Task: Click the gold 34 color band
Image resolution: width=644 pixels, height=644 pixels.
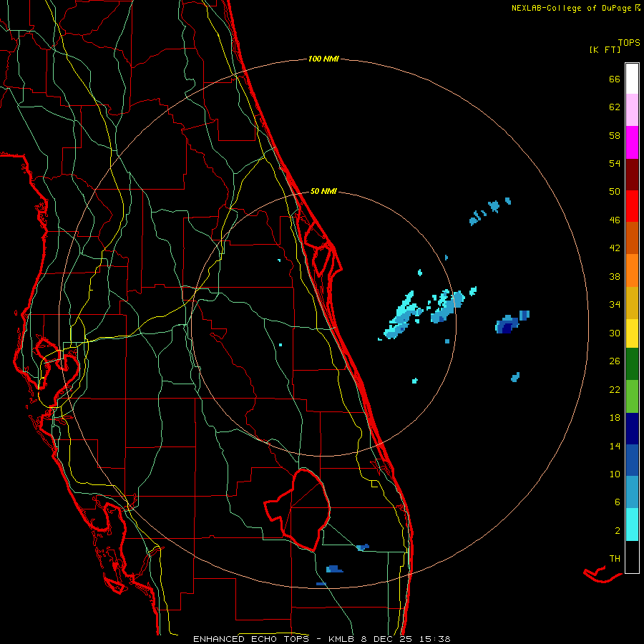Action: click(x=632, y=303)
